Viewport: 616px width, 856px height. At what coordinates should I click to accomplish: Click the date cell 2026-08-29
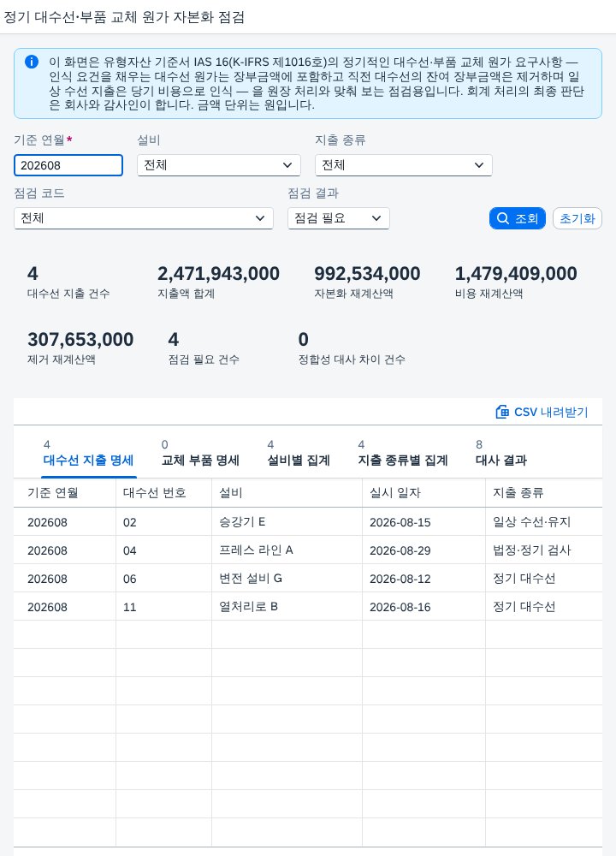(424, 550)
